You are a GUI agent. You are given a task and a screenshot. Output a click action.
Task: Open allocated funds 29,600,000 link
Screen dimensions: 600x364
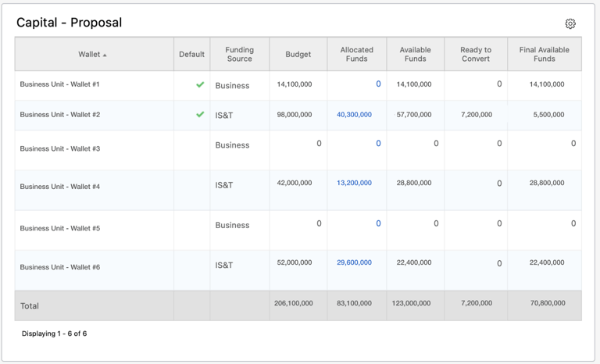[x=354, y=262]
